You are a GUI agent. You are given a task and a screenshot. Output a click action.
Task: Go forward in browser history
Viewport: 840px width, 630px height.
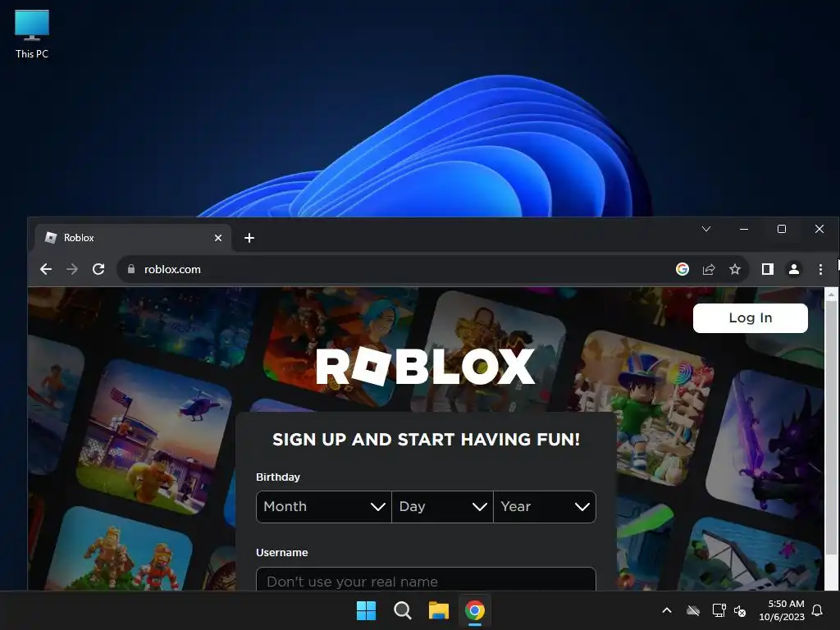coord(72,269)
